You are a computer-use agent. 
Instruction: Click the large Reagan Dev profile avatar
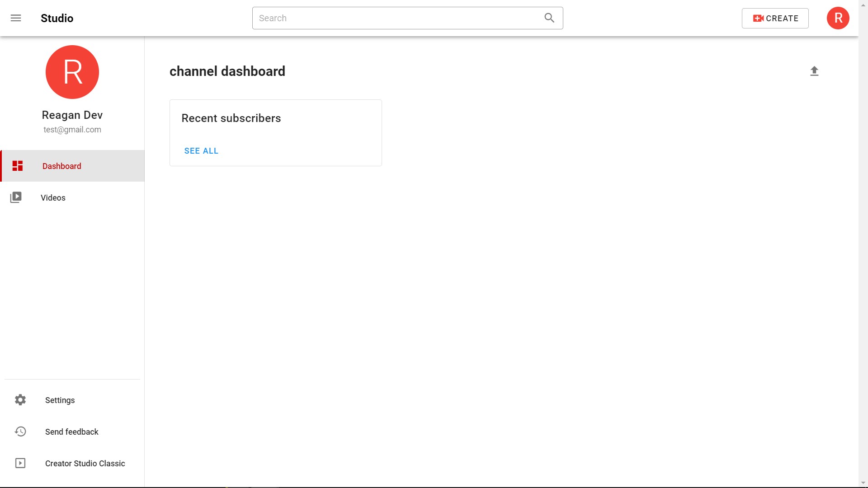(x=72, y=72)
